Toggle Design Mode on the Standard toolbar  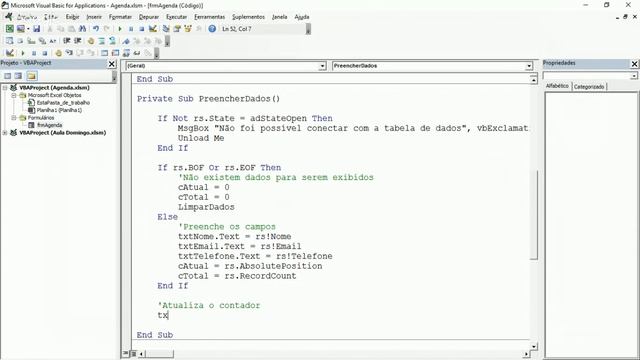153,29
